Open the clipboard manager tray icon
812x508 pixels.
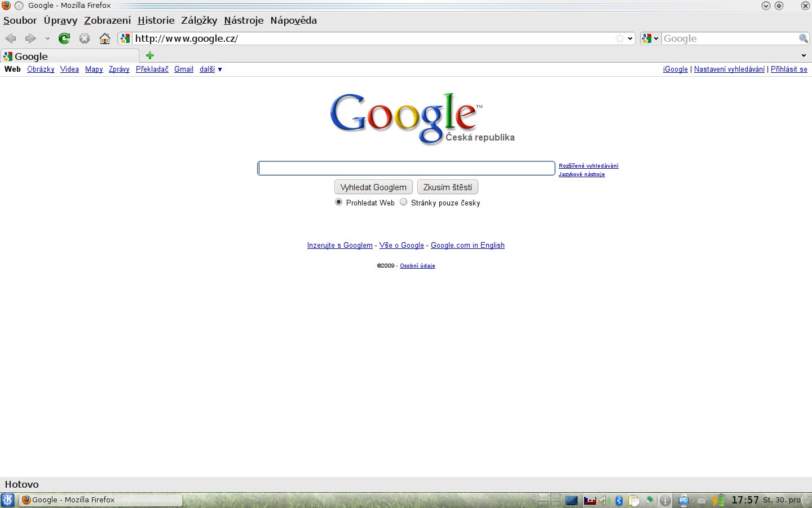coord(634,501)
